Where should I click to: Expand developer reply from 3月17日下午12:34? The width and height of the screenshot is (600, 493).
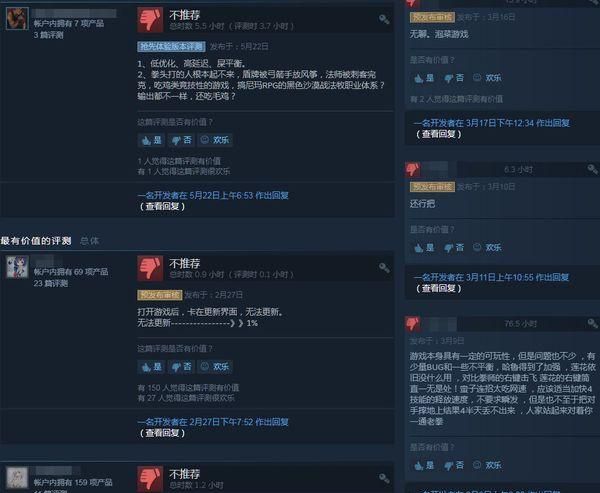(438, 134)
